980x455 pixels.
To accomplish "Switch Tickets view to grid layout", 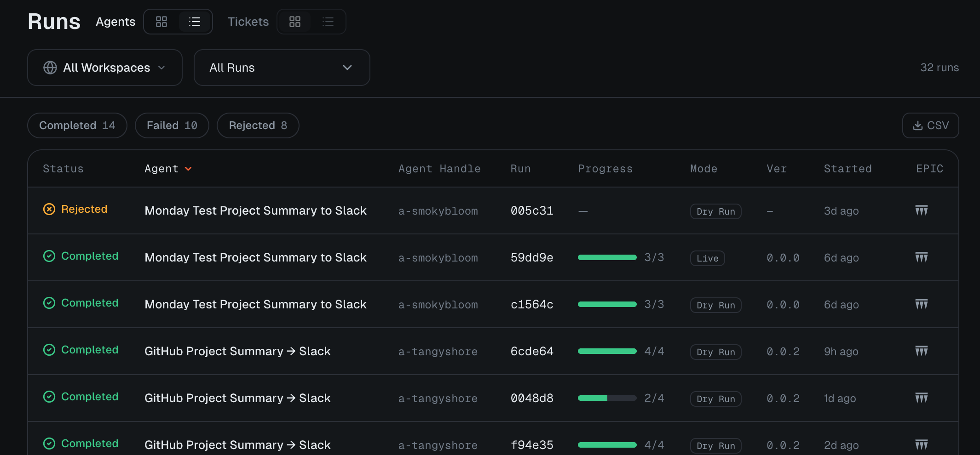I will 295,22.
